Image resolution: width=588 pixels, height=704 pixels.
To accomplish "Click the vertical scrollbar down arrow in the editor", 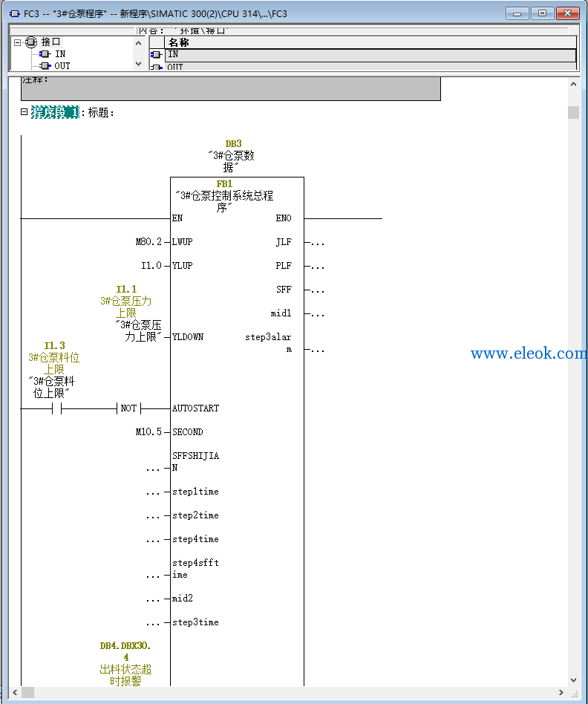I will pos(573,679).
